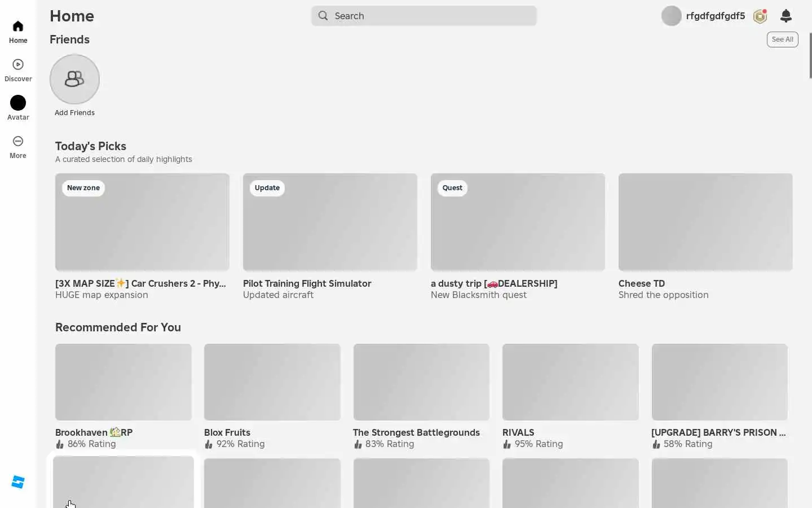Image resolution: width=812 pixels, height=508 pixels.
Task: Click the 92% Rating text
Action: [x=241, y=444]
